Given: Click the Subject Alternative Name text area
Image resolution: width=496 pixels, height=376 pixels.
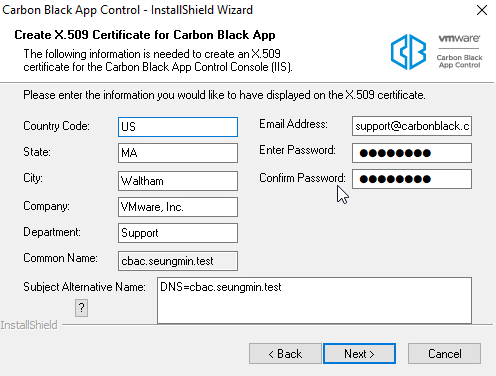Looking at the screenshot, I should pos(314,300).
